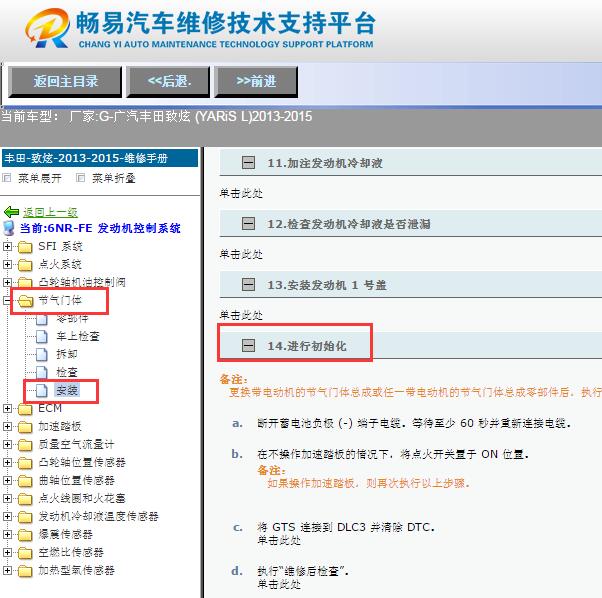Click the 爆震传感器 folder icon
Image resolution: width=602 pixels, height=598 pixels.
[25, 535]
